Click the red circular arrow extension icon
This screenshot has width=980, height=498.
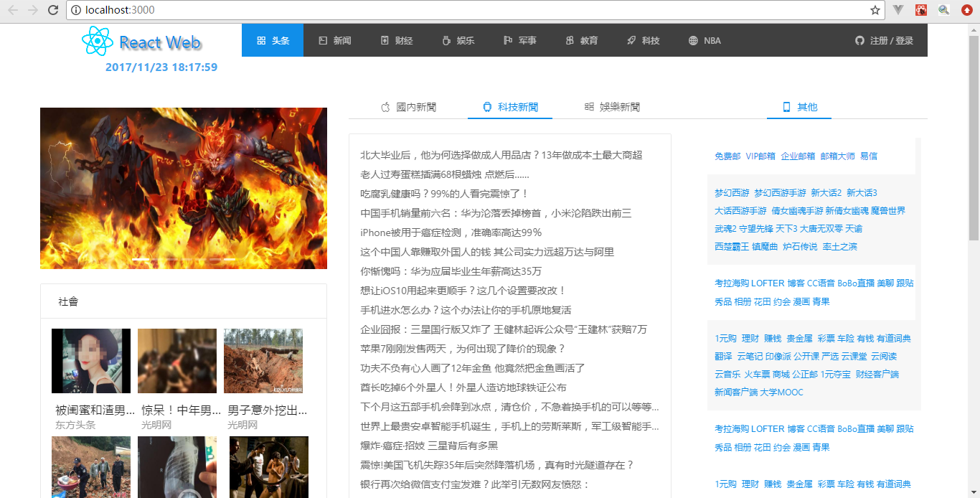967,10
